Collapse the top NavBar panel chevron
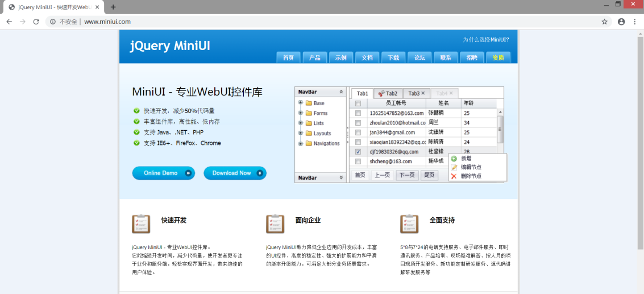The height and width of the screenshot is (294, 644). [x=341, y=92]
